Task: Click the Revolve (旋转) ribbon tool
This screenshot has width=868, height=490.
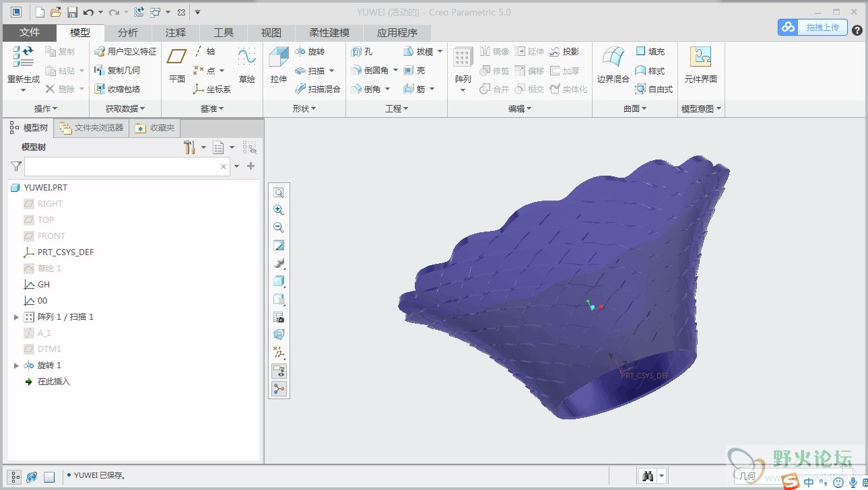Action: click(310, 51)
